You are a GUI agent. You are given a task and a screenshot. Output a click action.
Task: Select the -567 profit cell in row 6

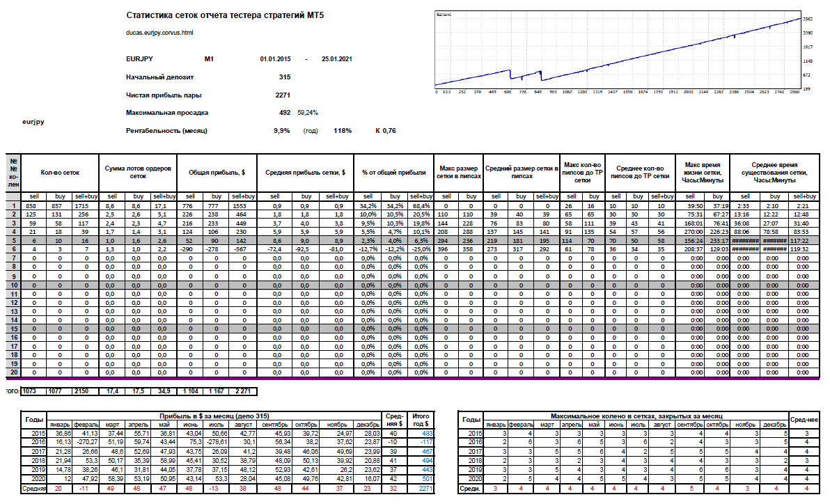tap(244, 249)
